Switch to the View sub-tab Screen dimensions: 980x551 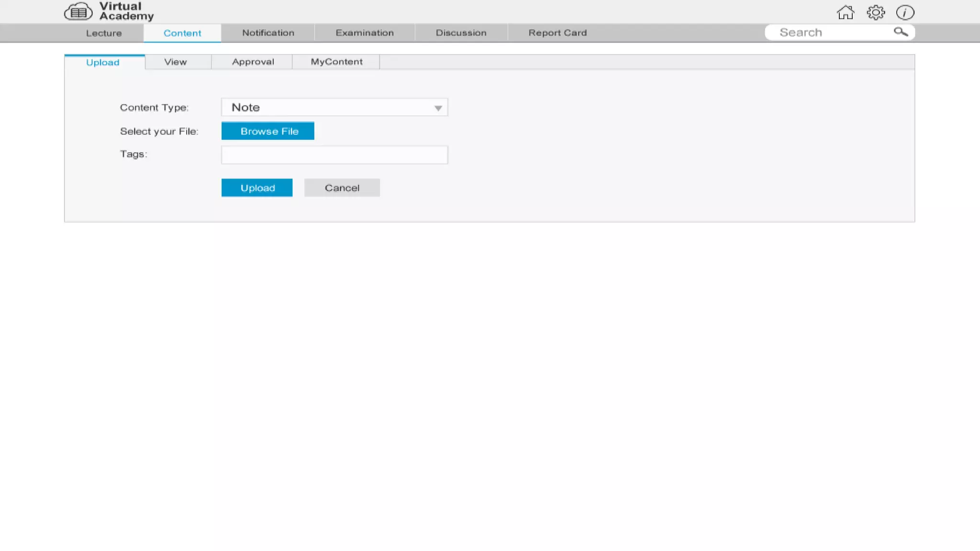click(176, 62)
